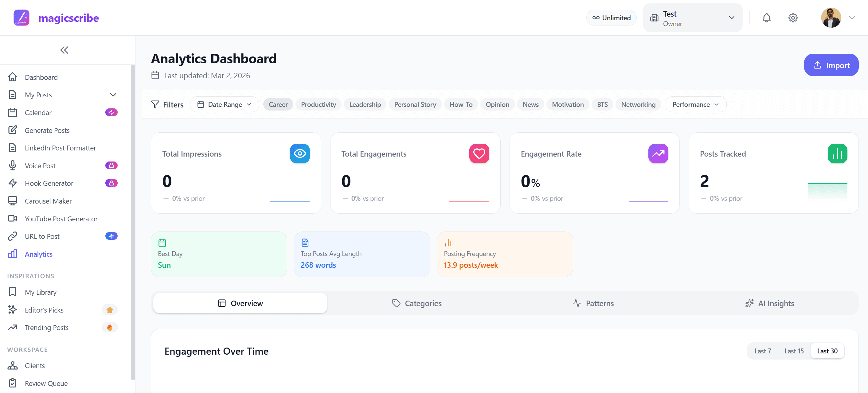Select Last 7 for Engagement Over Time
Image resolution: width=868 pixels, height=393 pixels.
763,351
